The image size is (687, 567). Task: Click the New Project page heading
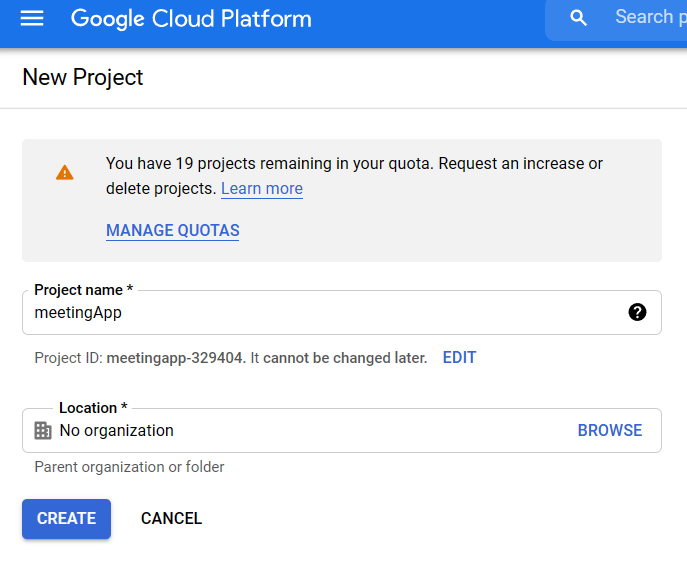[x=83, y=77]
